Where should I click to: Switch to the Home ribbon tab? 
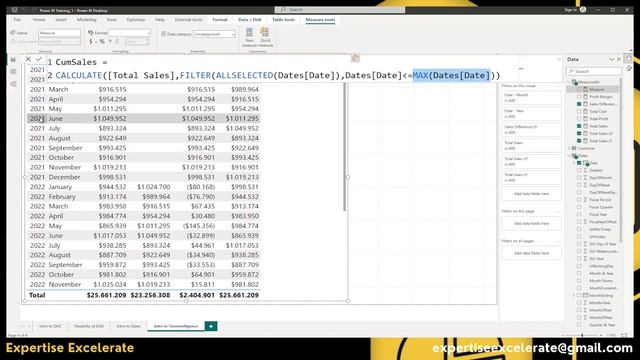coord(39,20)
